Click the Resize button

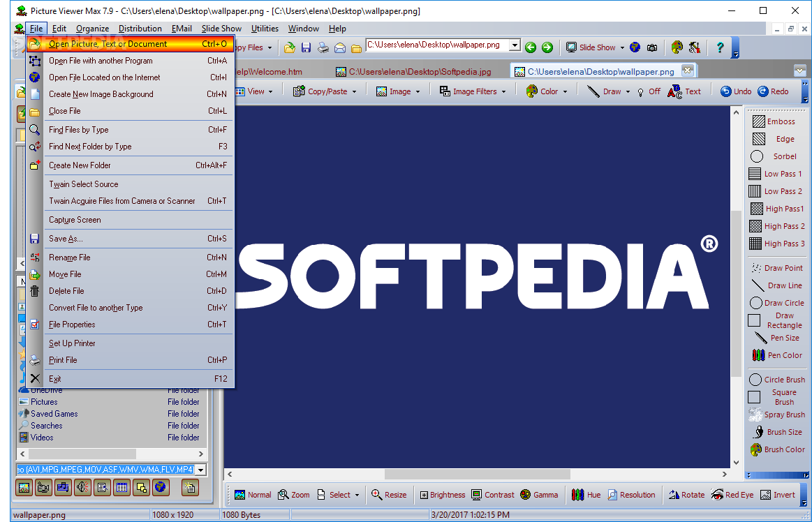389,495
